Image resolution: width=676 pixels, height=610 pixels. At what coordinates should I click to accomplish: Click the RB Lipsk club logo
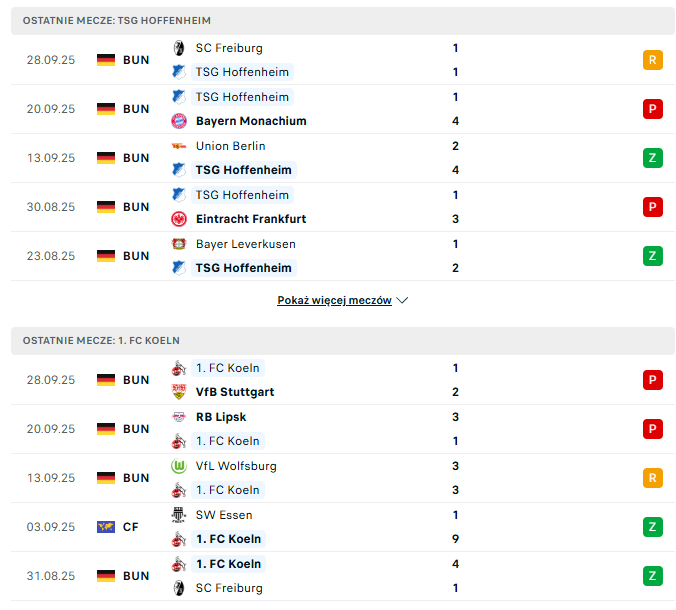coord(179,417)
